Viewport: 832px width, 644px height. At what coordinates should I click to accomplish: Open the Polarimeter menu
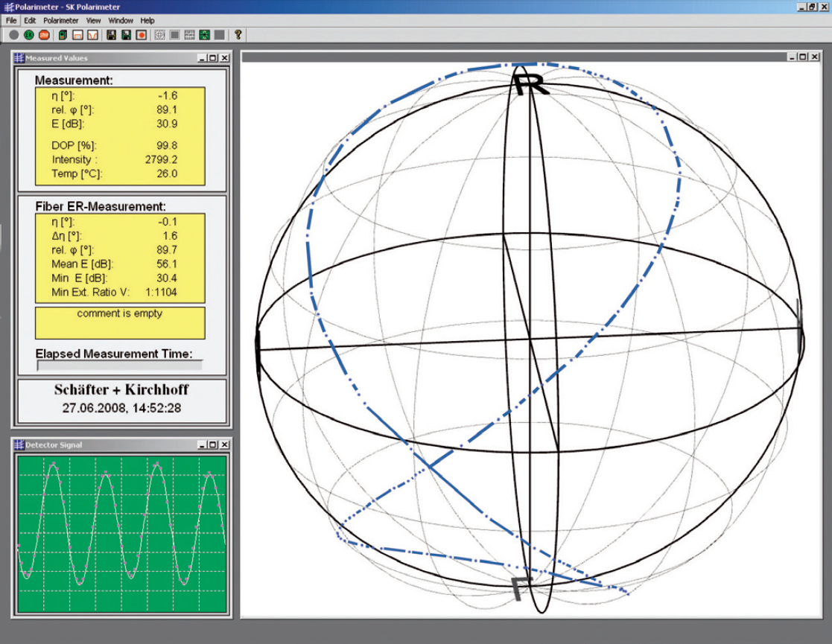click(60, 20)
